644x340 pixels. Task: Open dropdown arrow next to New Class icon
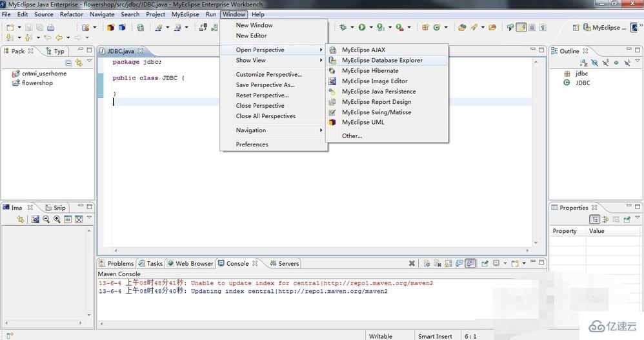446,28
